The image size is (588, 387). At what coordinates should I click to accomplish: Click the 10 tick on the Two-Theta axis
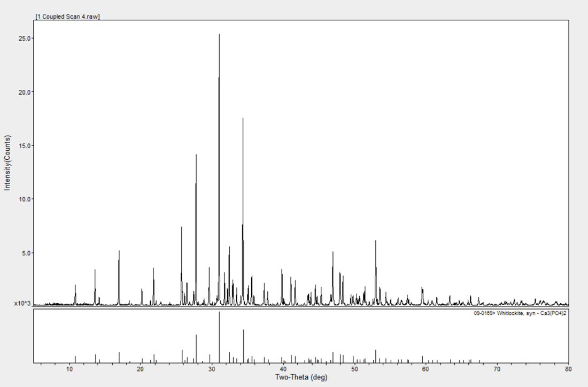tap(69, 369)
